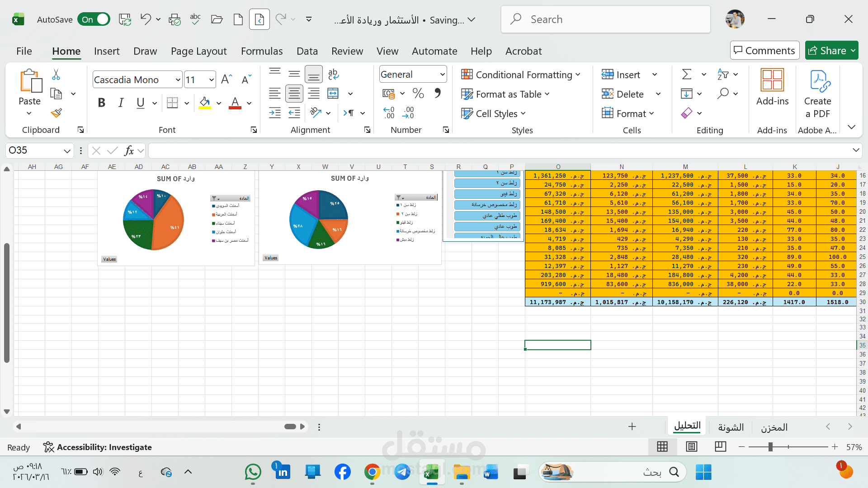The image size is (868, 488).
Task: Click the Format Painter brush icon
Action: [56, 113]
